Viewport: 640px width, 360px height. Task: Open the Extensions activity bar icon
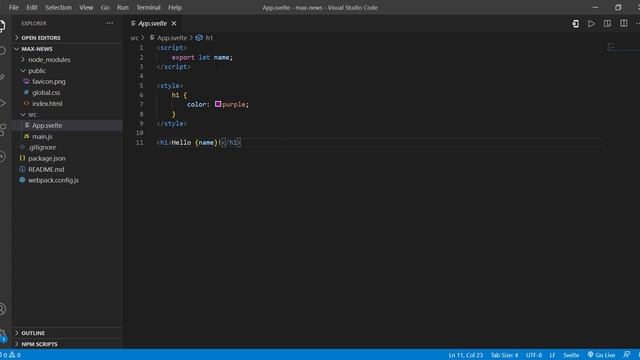click(x=2, y=130)
